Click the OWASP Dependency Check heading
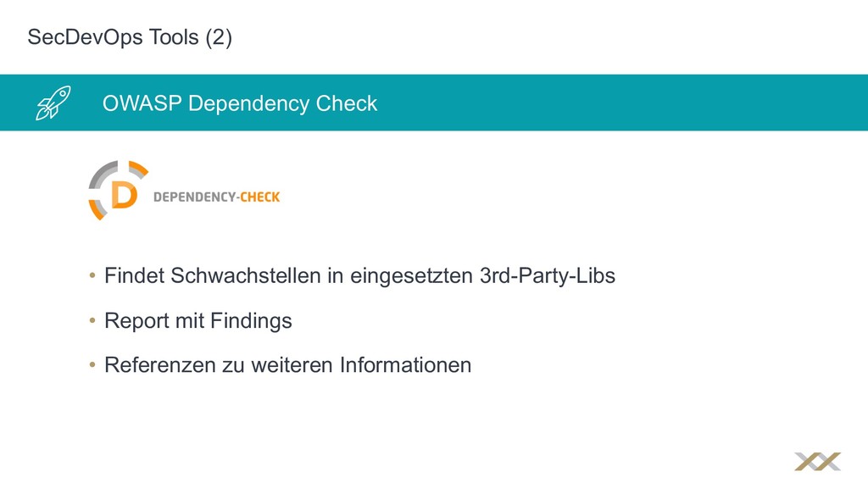This screenshot has height=488, width=868. (240, 103)
